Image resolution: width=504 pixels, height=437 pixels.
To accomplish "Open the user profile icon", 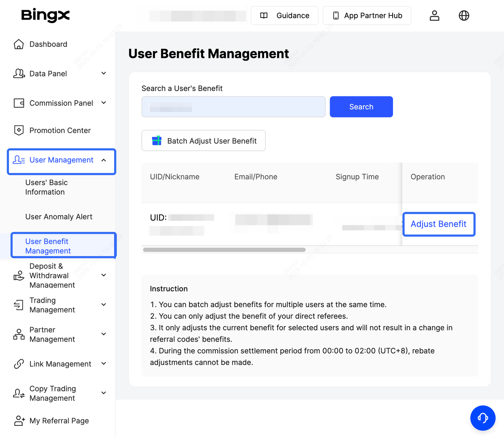I will tap(434, 16).
